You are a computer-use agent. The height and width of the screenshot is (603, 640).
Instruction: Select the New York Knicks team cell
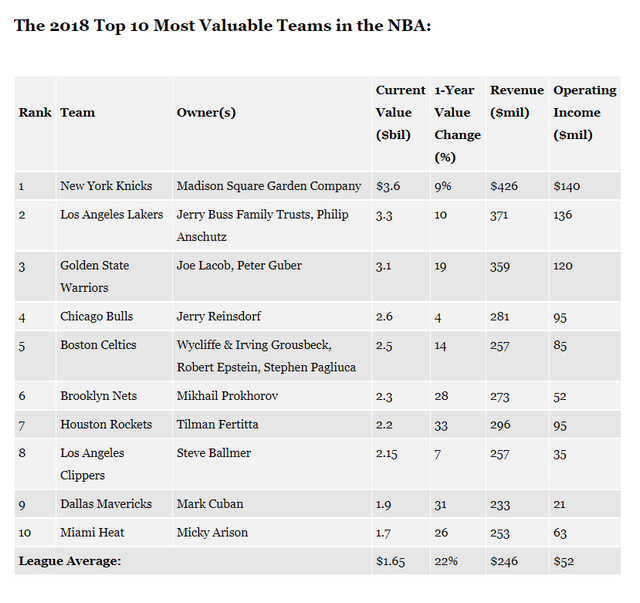(x=106, y=186)
